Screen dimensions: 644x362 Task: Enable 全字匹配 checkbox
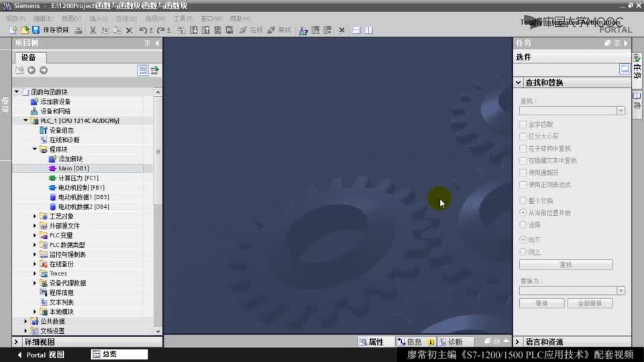pos(523,125)
